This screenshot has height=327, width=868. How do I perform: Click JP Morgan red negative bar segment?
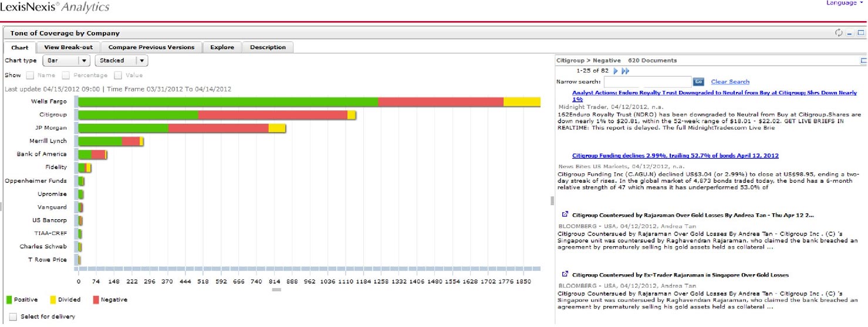218,128
